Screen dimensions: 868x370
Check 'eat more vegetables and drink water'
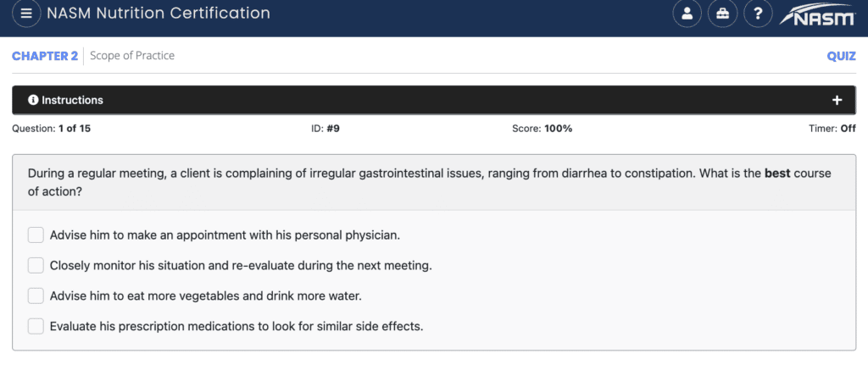tap(36, 295)
